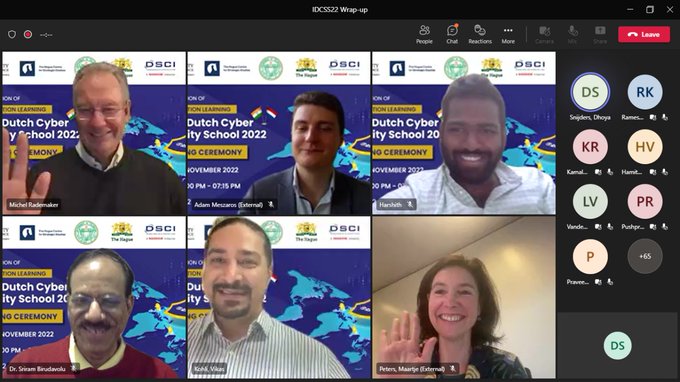Image resolution: width=680 pixels, height=382 pixels.
Task: Click the connection status icon next to recording
Action: pyautogui.click(x=46, y=35)
